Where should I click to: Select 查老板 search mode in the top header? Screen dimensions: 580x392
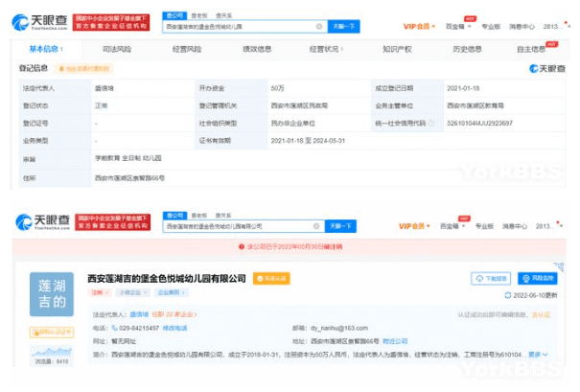tap(199, 15)
